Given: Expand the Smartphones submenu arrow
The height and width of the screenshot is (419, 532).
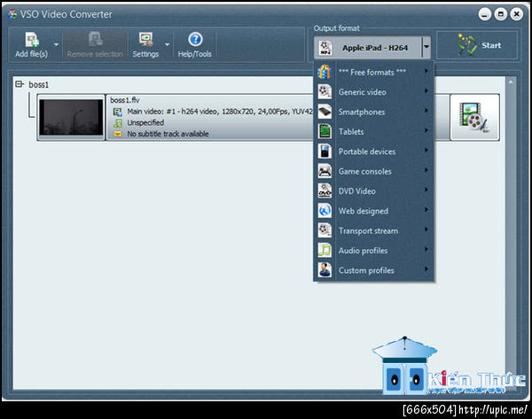Looking at the screenshot, I should click(426, 111).
